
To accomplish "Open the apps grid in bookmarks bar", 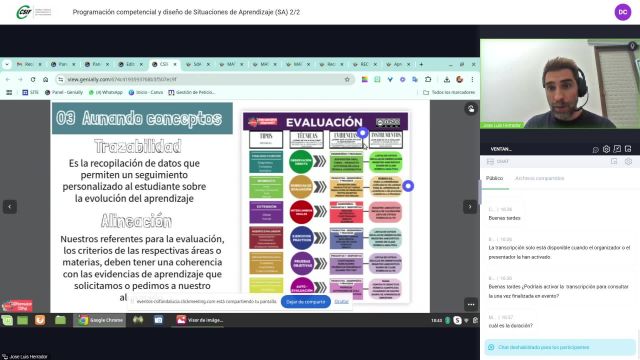I will 9,93.
